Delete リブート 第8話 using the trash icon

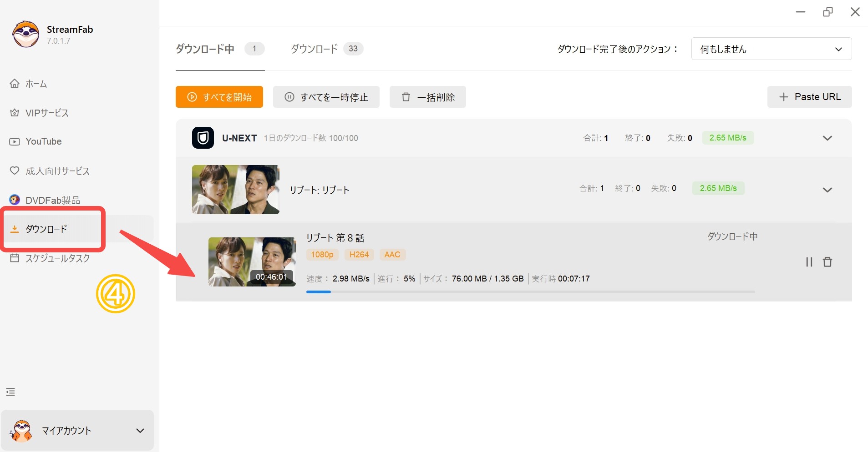pyautogui.click(x=828, y=262)
